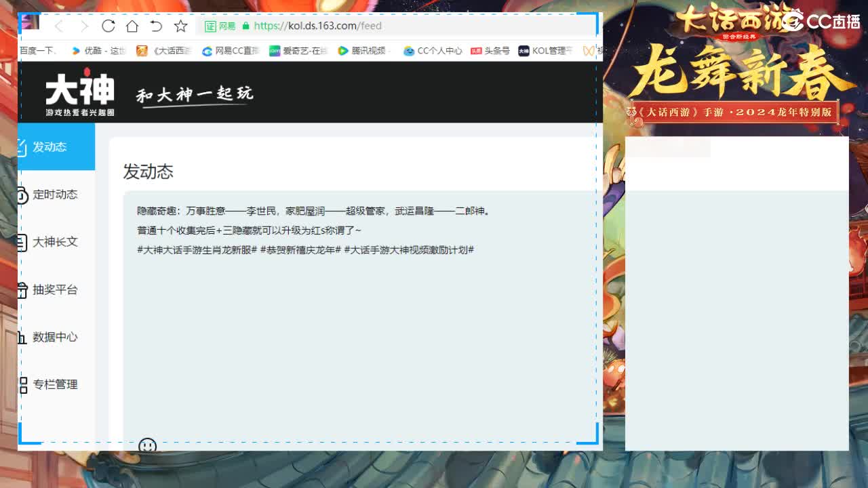Click the 和大神一起玩 slogan

(195, 94)
